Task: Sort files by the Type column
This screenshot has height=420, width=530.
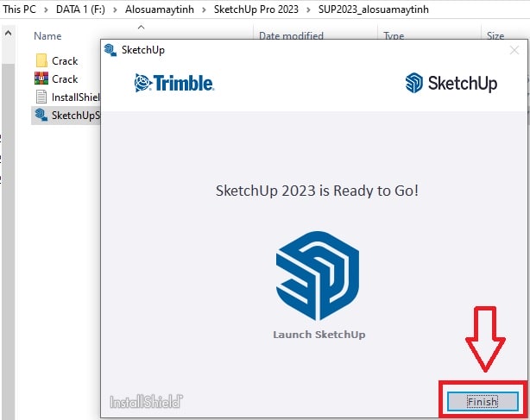Action: (394, 35)
